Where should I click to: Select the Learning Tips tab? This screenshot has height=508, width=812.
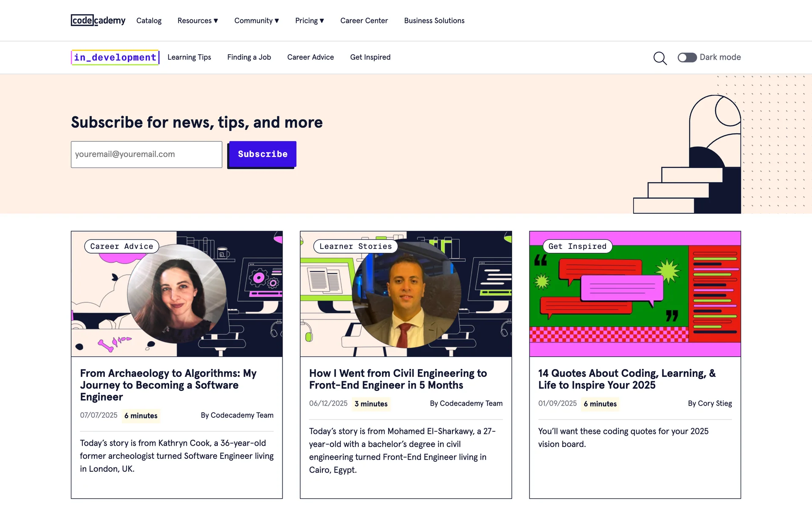point(189,57)
